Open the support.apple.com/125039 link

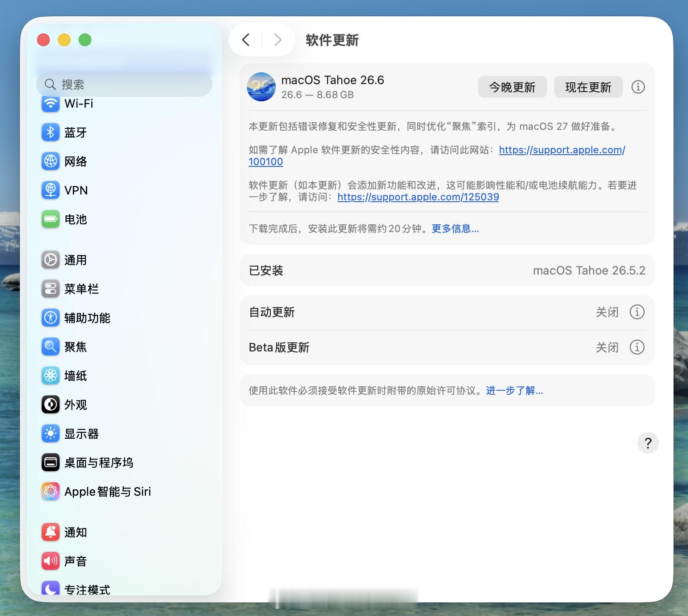[x=418, y=197]
